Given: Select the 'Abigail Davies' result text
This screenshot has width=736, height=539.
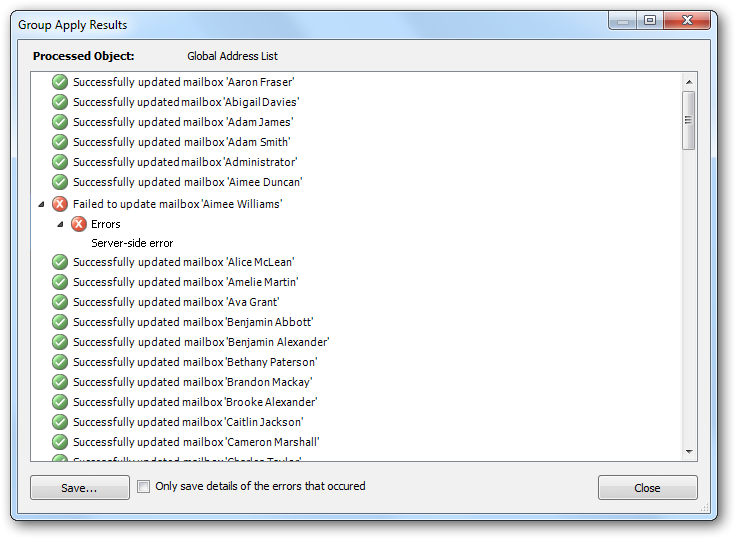Looking at the screenshot, I should (x=186, y=102).
